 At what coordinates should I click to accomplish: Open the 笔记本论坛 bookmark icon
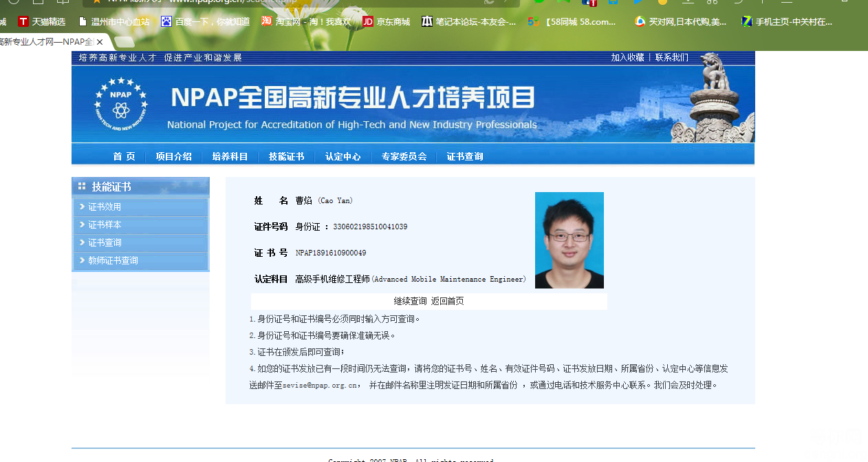pos(427,21)
